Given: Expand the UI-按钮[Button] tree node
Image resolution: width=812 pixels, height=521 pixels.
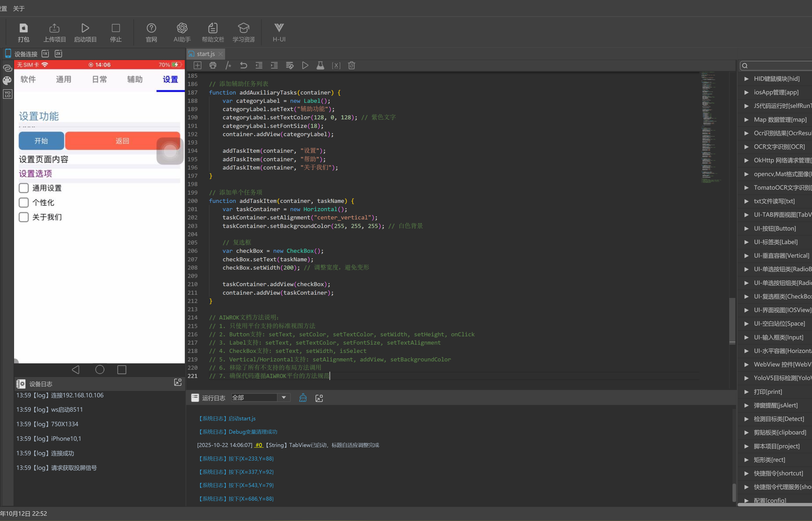Looking at the screenshot, I should pos(746,228).
